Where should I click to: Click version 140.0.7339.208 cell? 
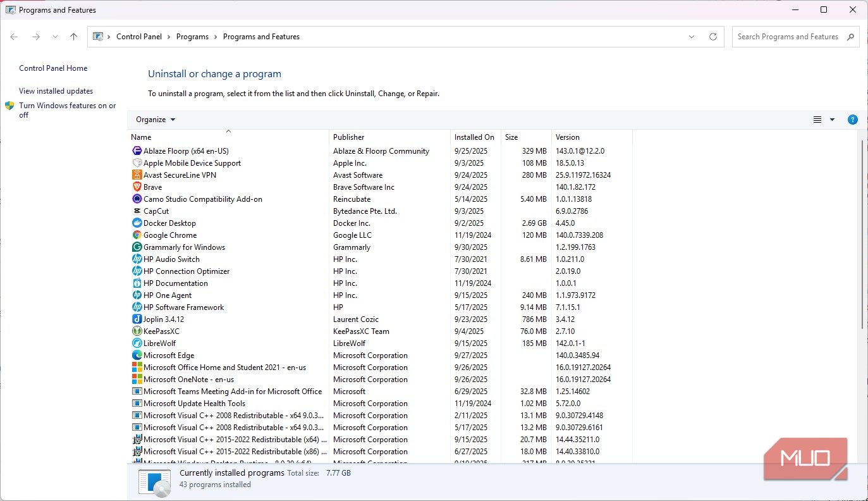click(x=579, y=235)
